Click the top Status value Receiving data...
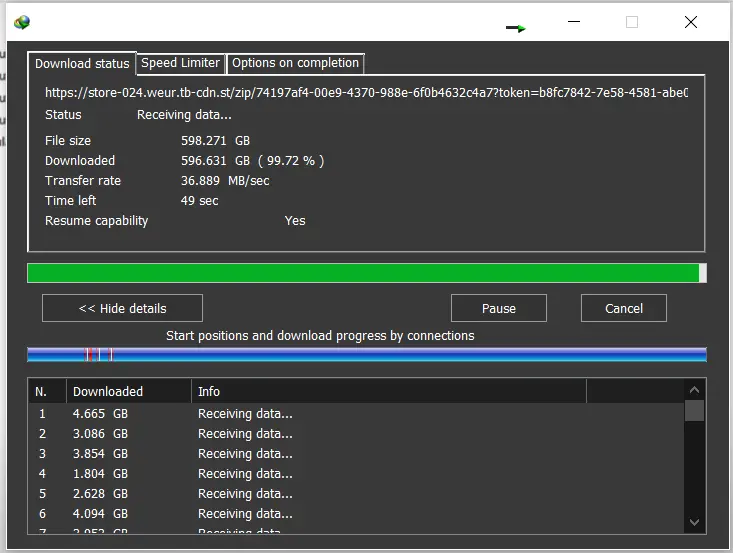733x553 pixels. click(184, 115)
